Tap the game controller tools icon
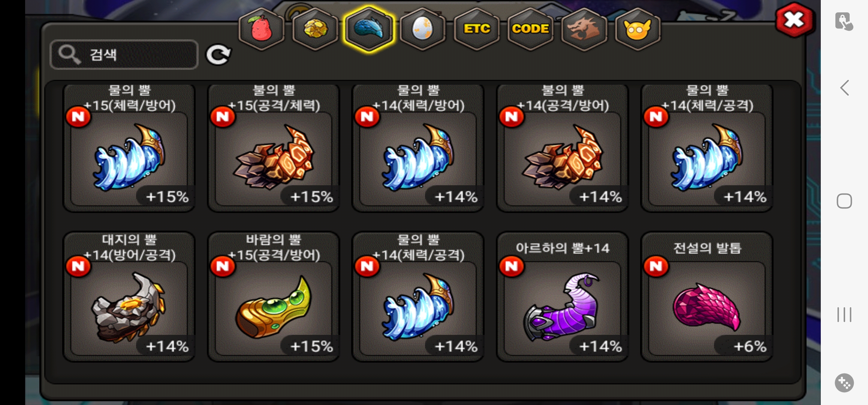The height and width of the screenshot is (405, 868). (x=844, y=383)
